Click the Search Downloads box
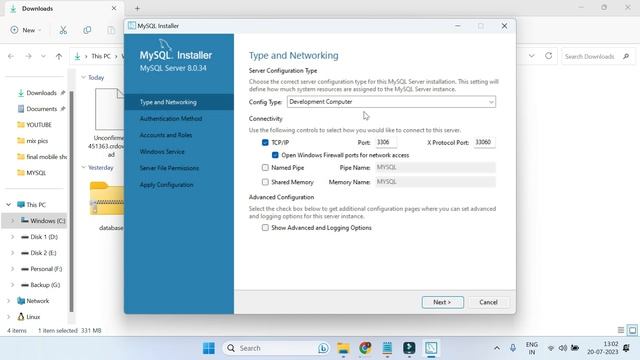 tap(597, 56)
